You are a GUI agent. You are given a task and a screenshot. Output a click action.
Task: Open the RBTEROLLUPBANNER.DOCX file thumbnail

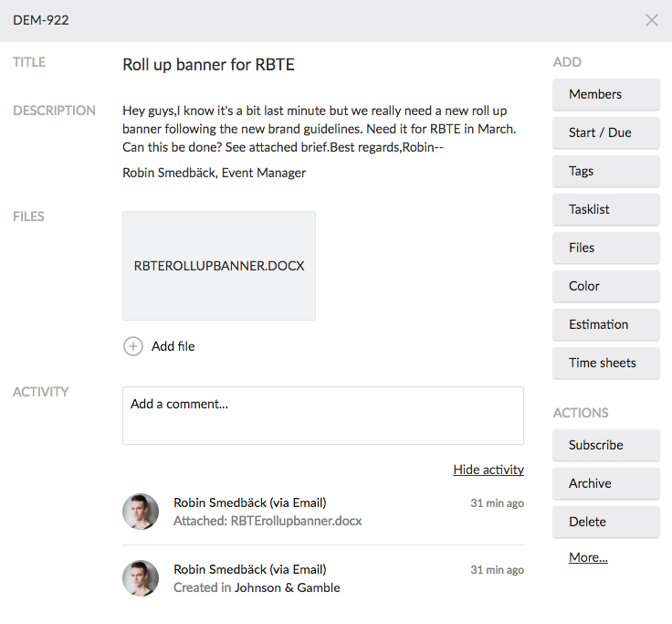pos(219,266)
